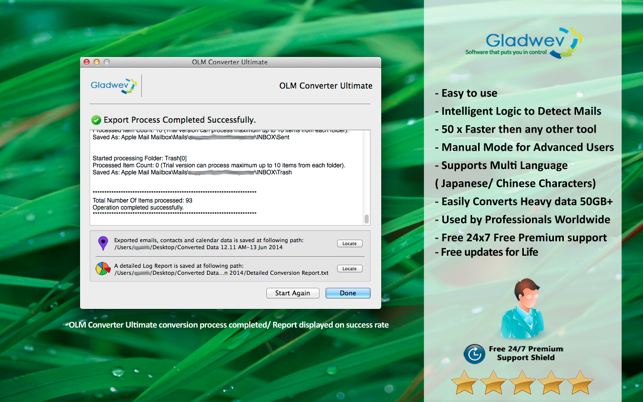Click 'Total Number Of Items processed: 93' line
643x402 pixels.
[142, 201]
